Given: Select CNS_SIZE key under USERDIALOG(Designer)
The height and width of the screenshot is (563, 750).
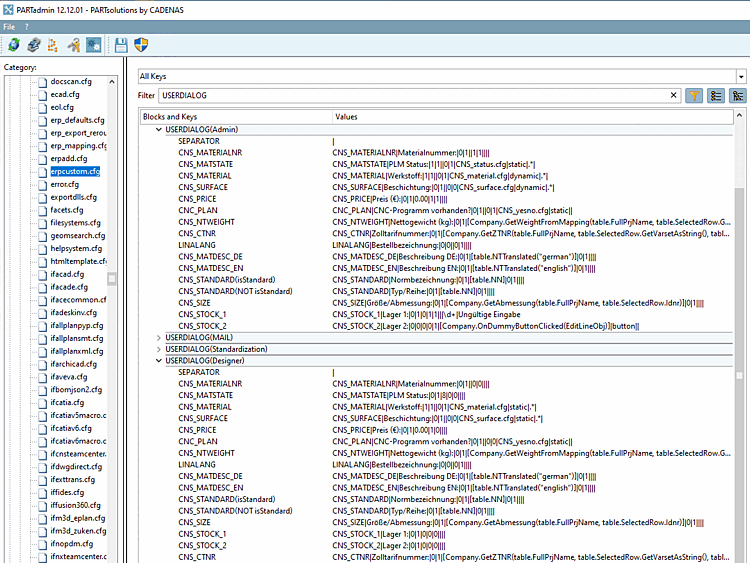Looking at the screenshot, I should [x=194, y=522].
